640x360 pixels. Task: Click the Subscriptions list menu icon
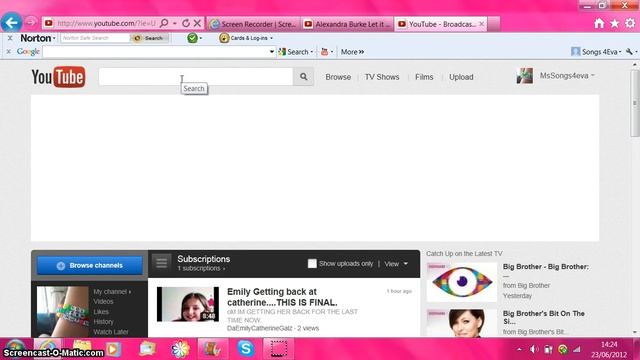162,262
